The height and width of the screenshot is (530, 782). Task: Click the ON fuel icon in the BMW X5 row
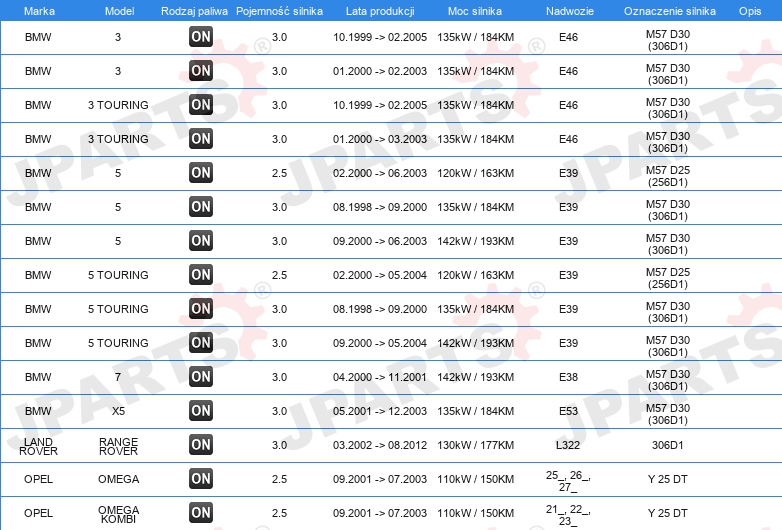[x=201, y=410]
